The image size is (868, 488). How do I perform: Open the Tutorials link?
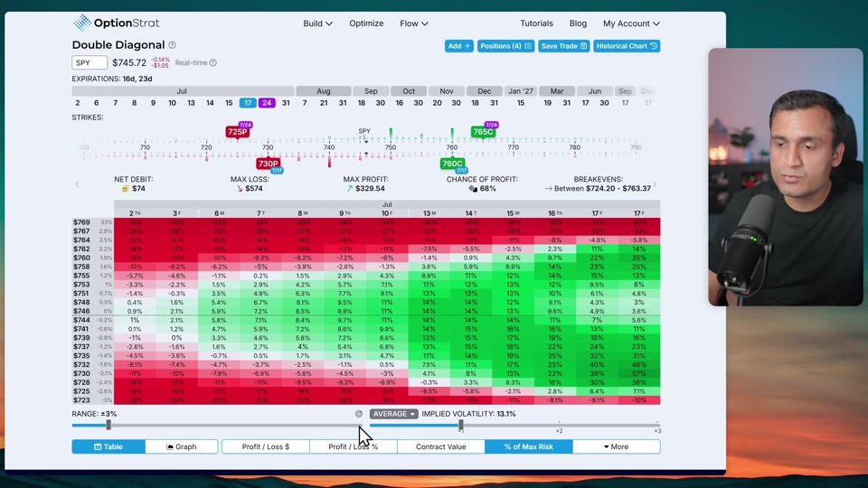pyautogui.click(x=536, y=23)
